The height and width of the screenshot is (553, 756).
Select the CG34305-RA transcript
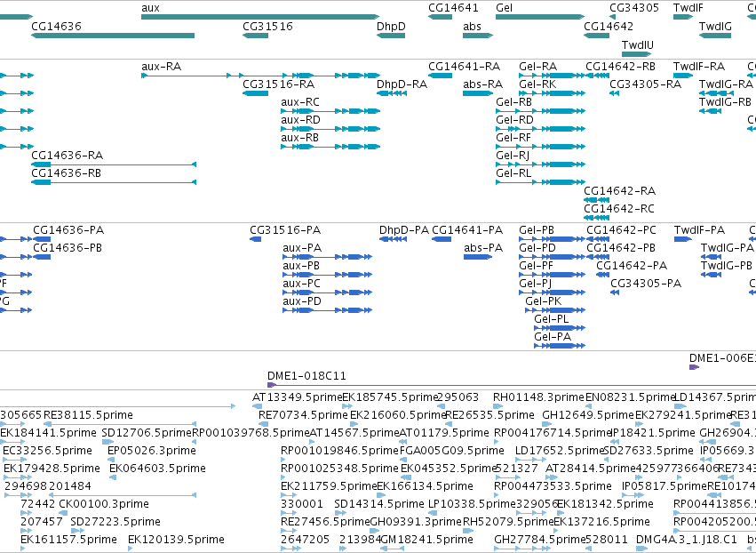(x=614, y=93)
